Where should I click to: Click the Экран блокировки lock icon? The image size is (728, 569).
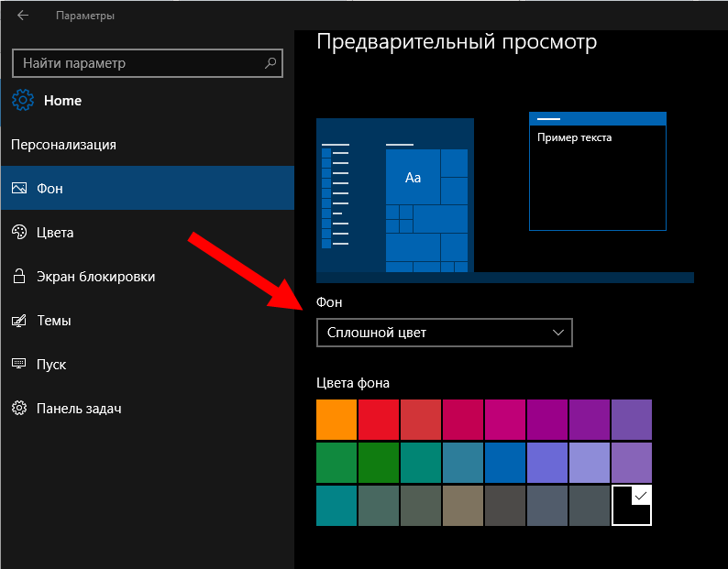(x=19, y=276)
